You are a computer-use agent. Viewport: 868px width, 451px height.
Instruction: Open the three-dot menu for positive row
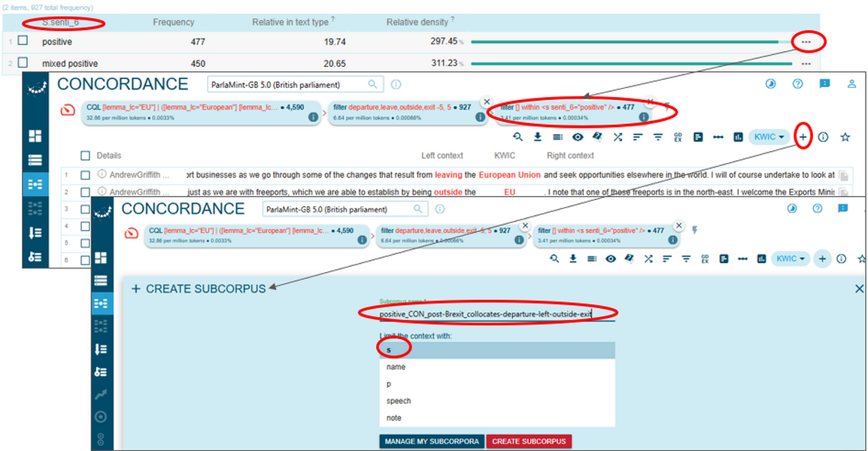coord(806,43)
